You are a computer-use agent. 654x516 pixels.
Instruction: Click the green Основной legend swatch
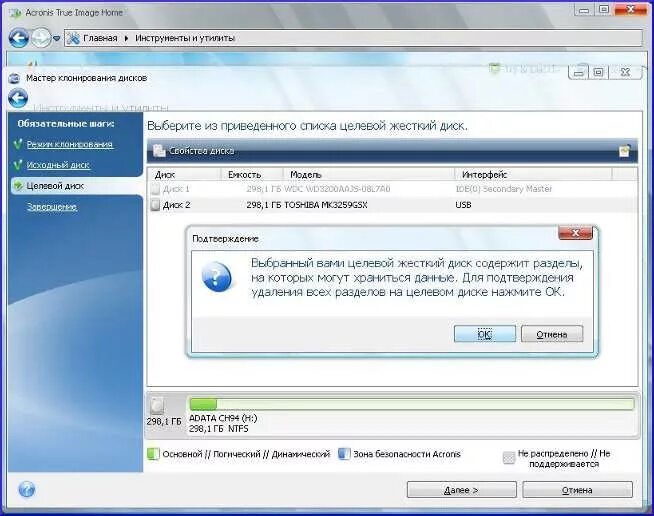pos(153,454)
